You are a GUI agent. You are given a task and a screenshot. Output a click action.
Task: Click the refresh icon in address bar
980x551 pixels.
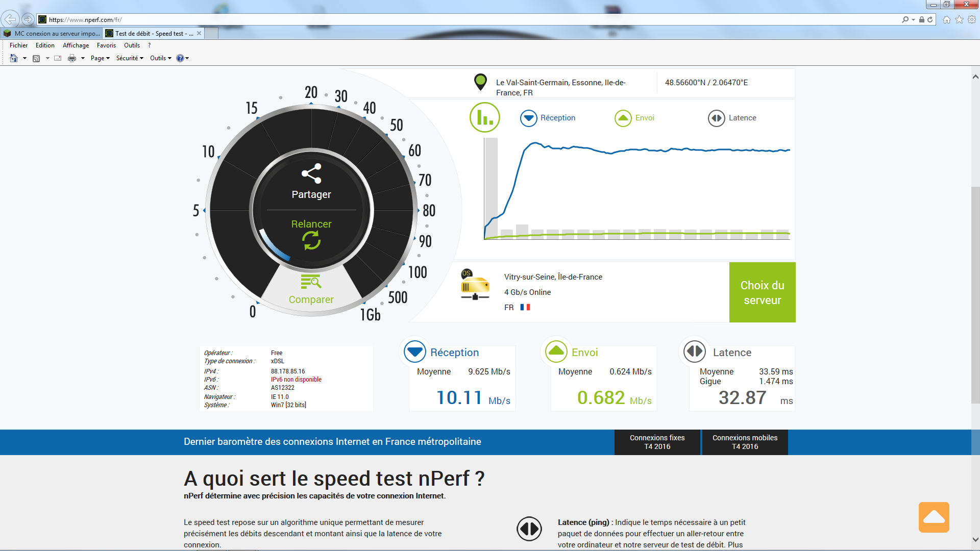(x=930, y=19)
